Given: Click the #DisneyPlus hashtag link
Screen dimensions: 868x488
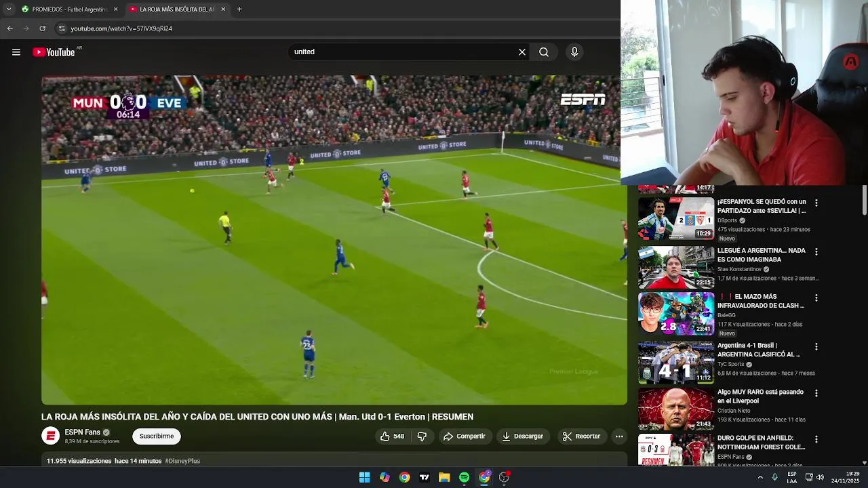Looking at the screenshot, I should (182, 461).
